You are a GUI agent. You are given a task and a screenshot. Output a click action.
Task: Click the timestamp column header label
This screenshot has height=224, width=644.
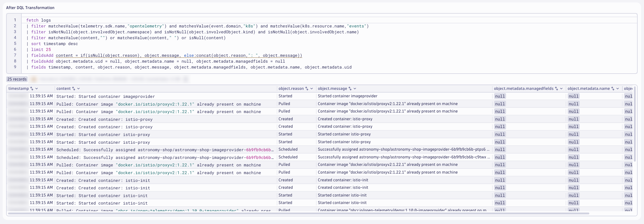[x=18, y=89]
